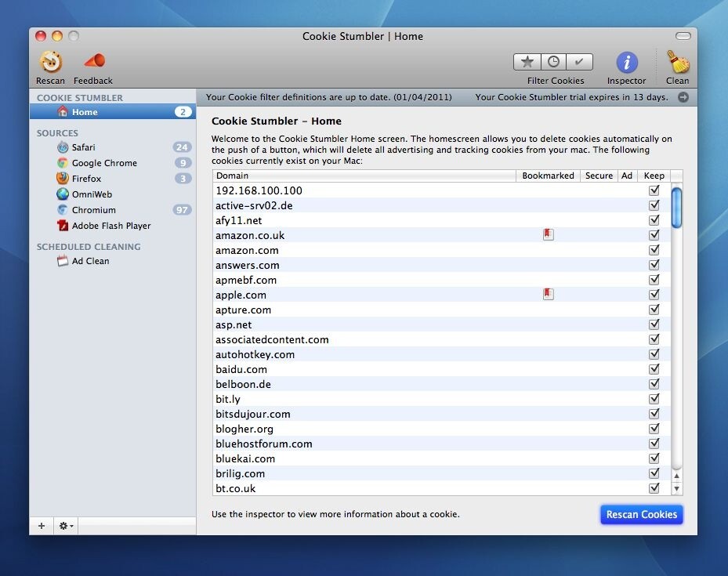Toggle Keep checkbox for afy11.net

(x=654, y=220)
